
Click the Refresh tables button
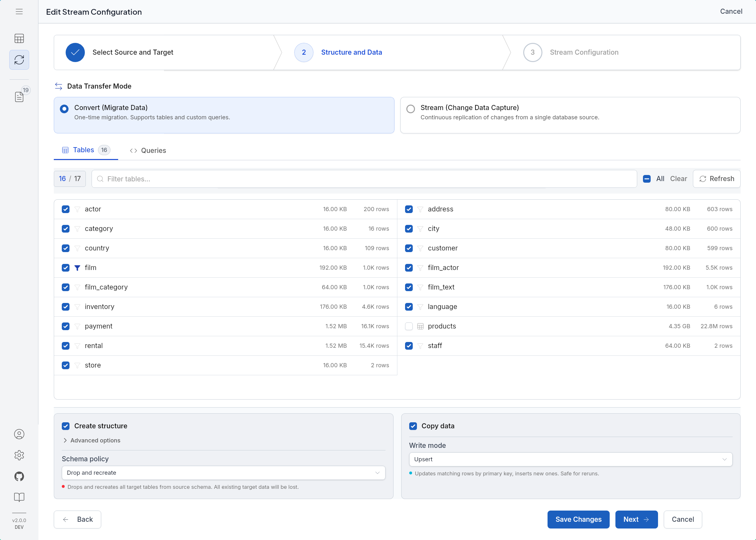tap(716, 179)
